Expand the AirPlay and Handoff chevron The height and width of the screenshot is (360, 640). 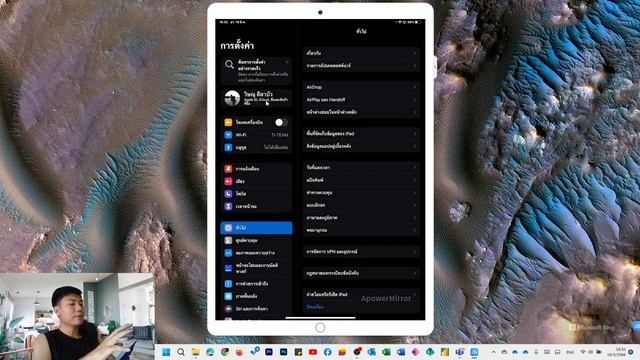(415, 100)
